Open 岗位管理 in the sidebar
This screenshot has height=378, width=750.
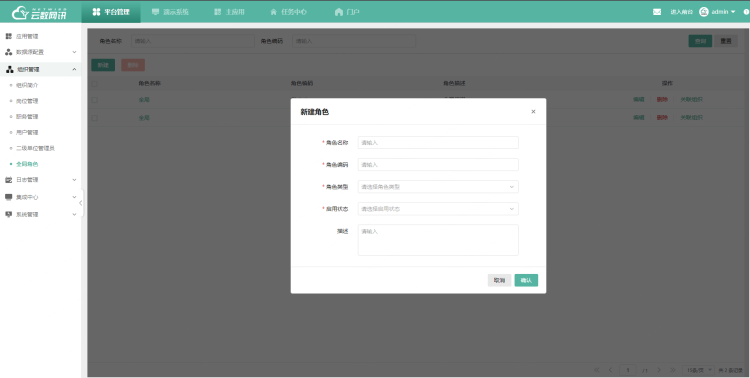[x=27, y=101]
